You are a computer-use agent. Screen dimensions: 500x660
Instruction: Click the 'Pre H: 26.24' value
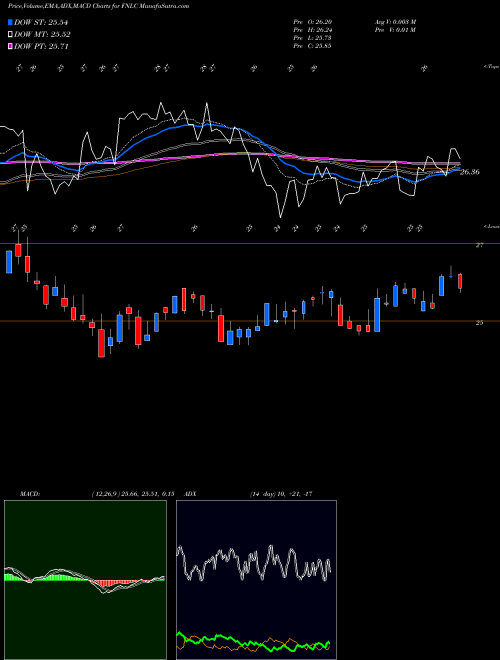click(x=312, y=30)
